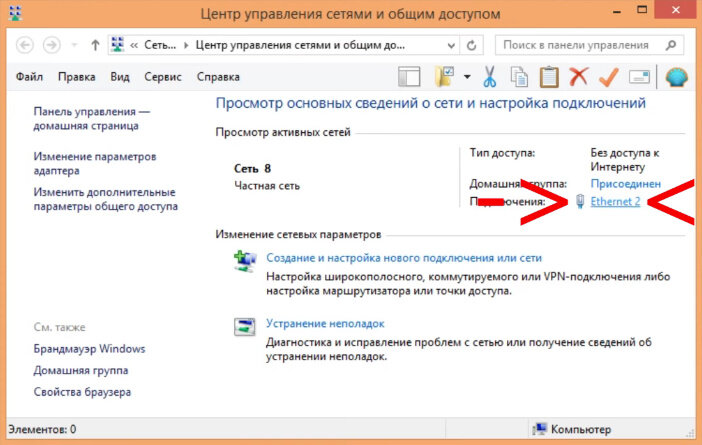702x445 pixels.
Task: Open the Вид menu
Action: click(x=120, y=77)
